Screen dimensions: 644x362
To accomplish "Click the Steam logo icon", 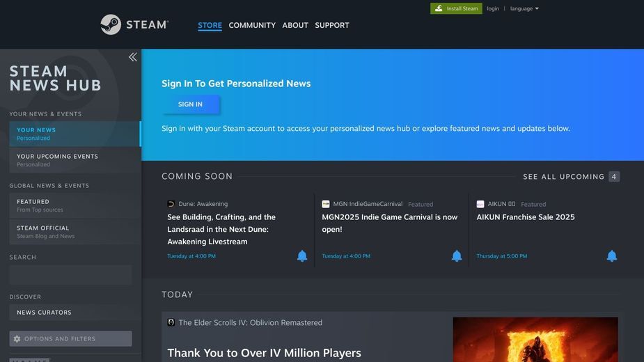I will pyautogui.click(x=111, y=24).
